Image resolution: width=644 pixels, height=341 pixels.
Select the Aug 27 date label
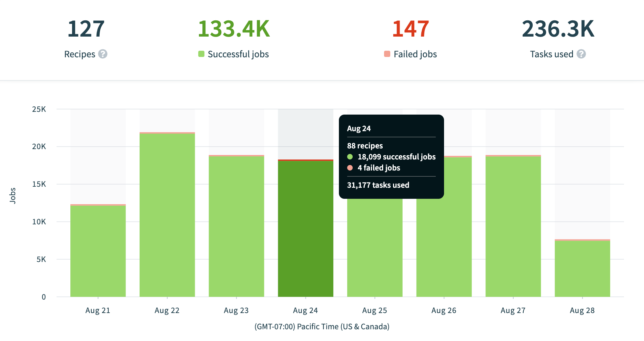pos(513,310)
